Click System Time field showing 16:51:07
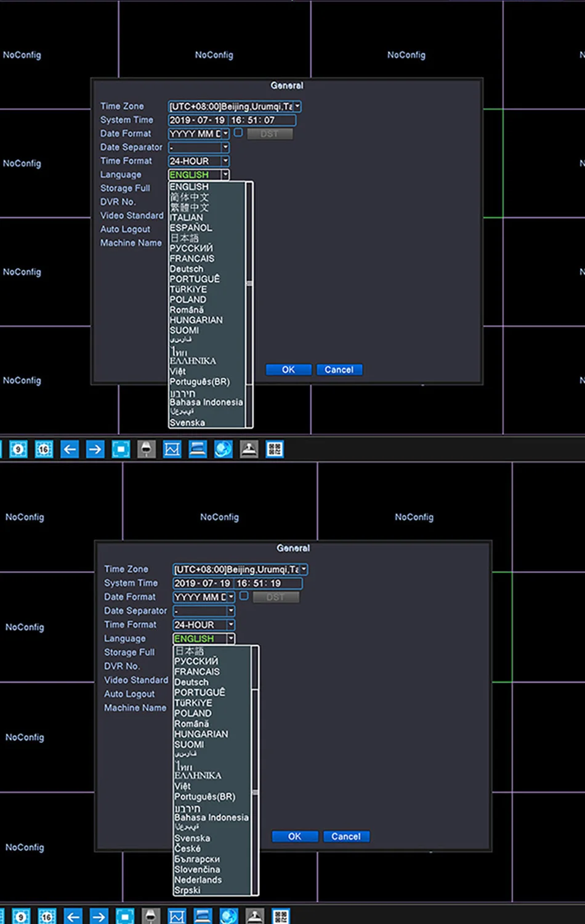 pyautogui.click(x=232, y=120)
